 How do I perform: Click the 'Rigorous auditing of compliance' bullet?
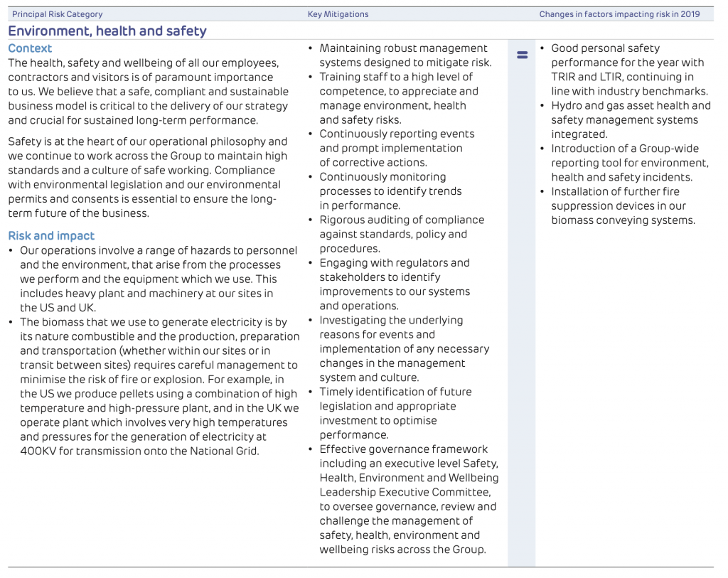[402, 234]
